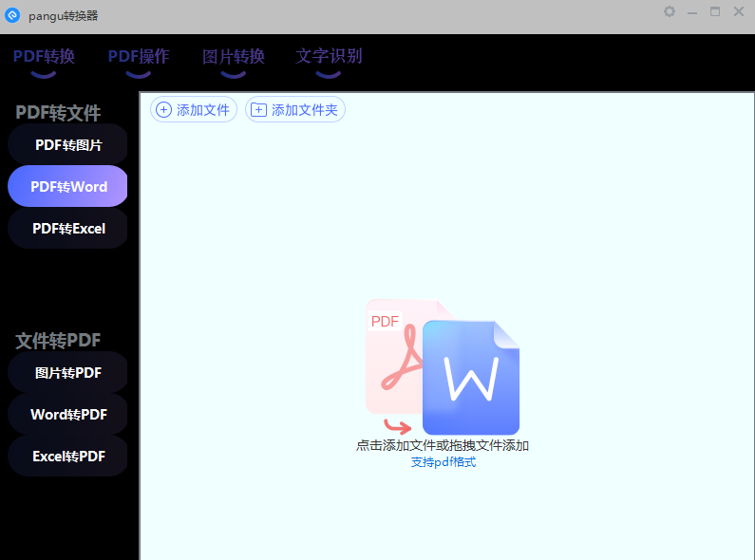Minimize the pangu converter window
755x560 pixels.
click(692, 12)
